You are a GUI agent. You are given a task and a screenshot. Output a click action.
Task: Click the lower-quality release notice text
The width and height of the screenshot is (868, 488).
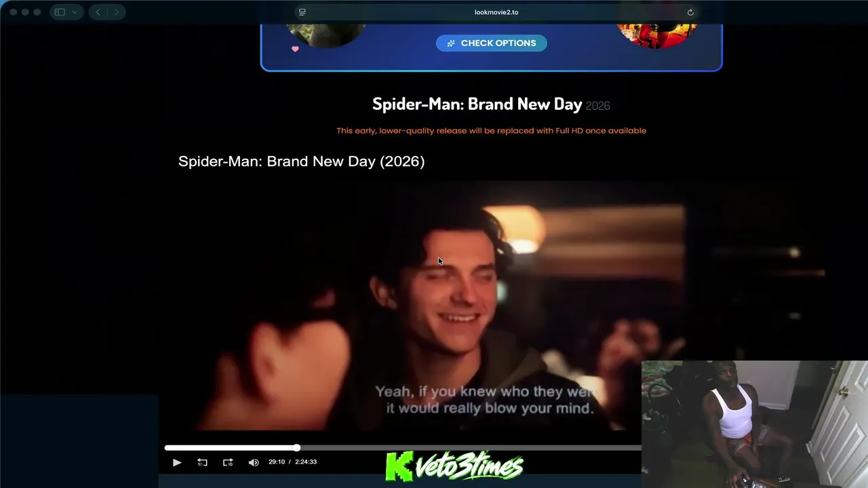(491, 131)
